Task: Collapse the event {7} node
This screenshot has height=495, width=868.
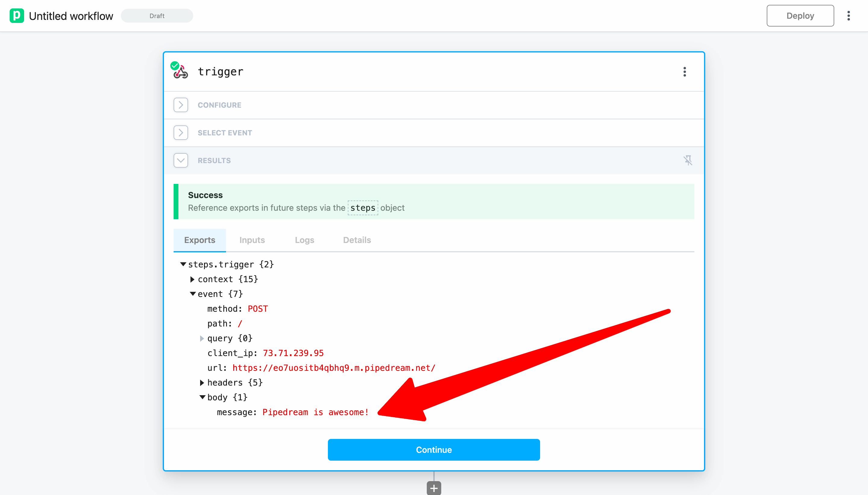Action: click(x=193, y=294)
